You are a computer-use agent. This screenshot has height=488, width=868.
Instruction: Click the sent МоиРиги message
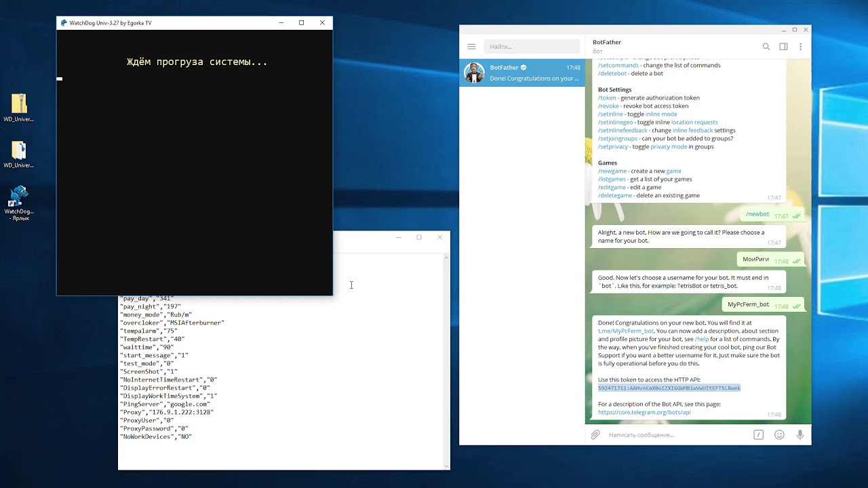pyautogui.click(x=771, y=260)
